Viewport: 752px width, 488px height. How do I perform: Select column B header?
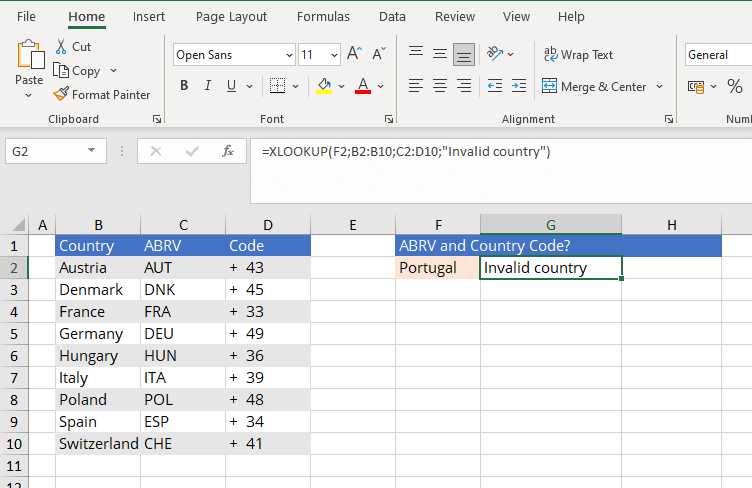tap(98, 224)
